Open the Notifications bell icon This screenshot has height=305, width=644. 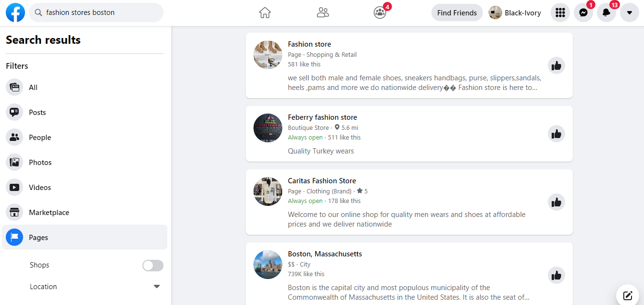point(606,13)
